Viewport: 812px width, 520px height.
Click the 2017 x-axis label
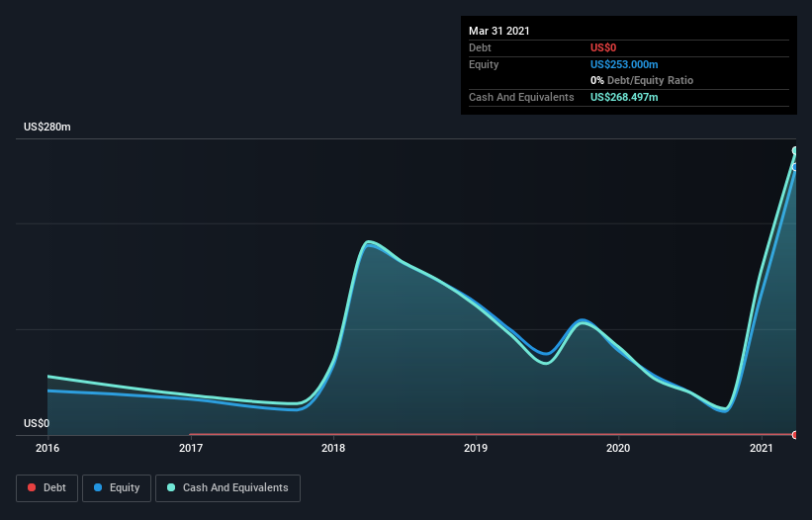tap(191, 448)
